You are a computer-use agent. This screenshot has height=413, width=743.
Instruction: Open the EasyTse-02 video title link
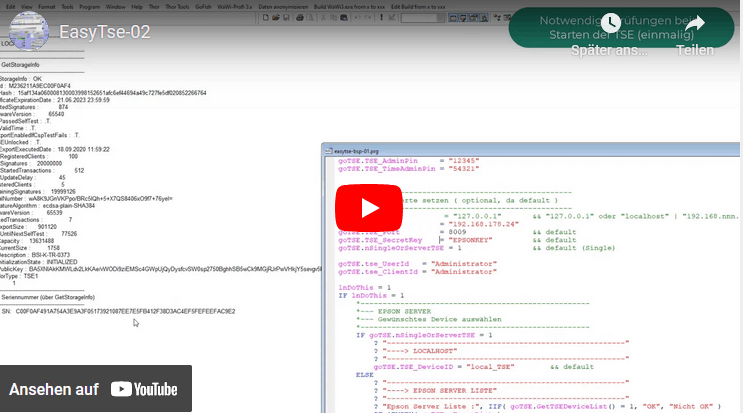point(105,32)
